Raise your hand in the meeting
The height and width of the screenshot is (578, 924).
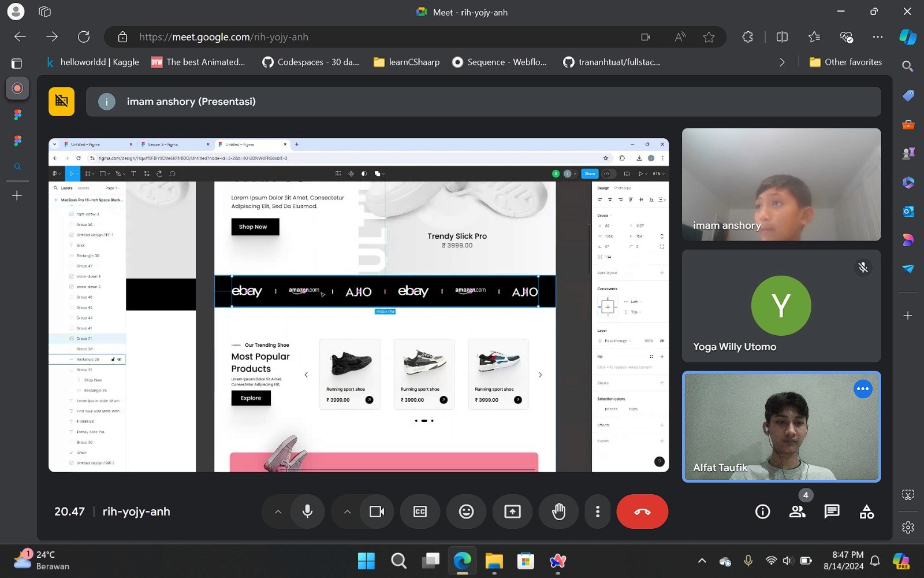click(x=558, y=512)
